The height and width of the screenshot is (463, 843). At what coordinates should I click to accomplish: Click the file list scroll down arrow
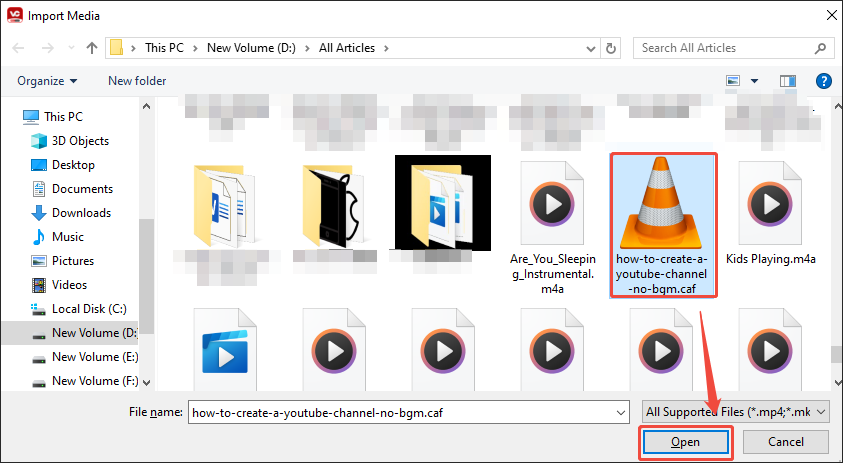pos(837,383)
